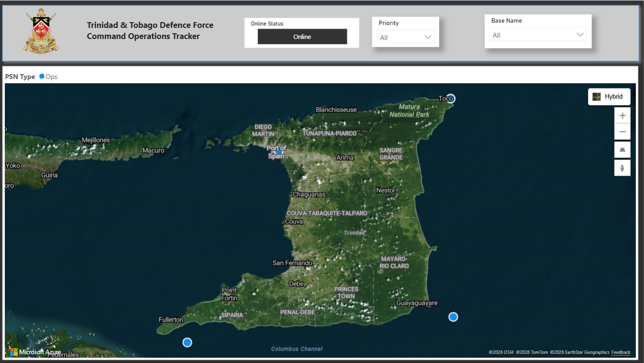Click the Macuro map label
The height and width of the screenshot is (363, 644).
click(x=153, y=151)
